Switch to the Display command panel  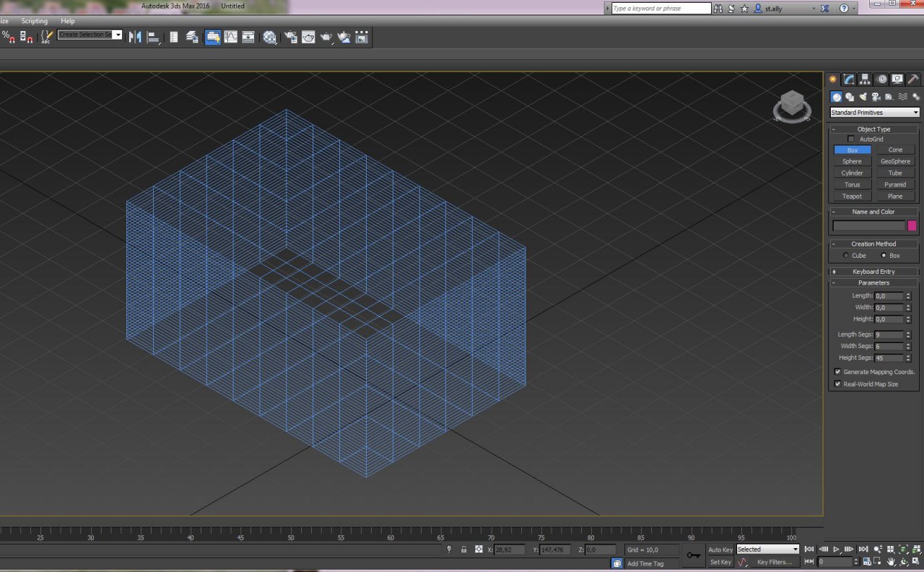(x=897, y=79)
